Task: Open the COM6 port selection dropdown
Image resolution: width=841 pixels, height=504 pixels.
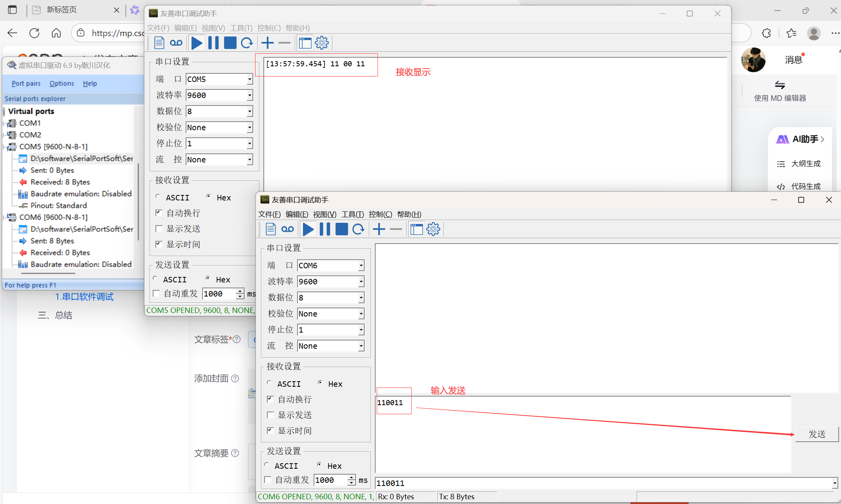Action: pyautogui.click(x=361, y=266)
